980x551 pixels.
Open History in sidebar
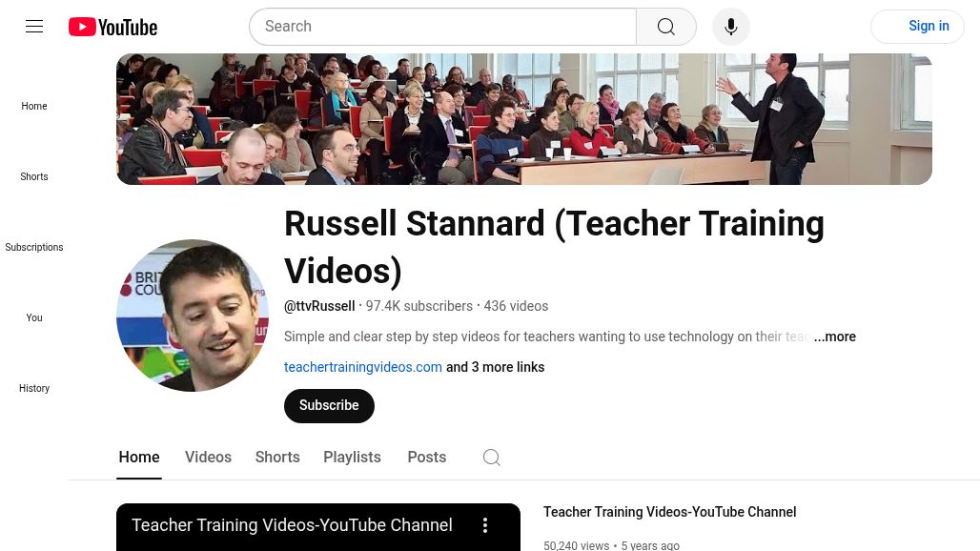coord(34,389)
